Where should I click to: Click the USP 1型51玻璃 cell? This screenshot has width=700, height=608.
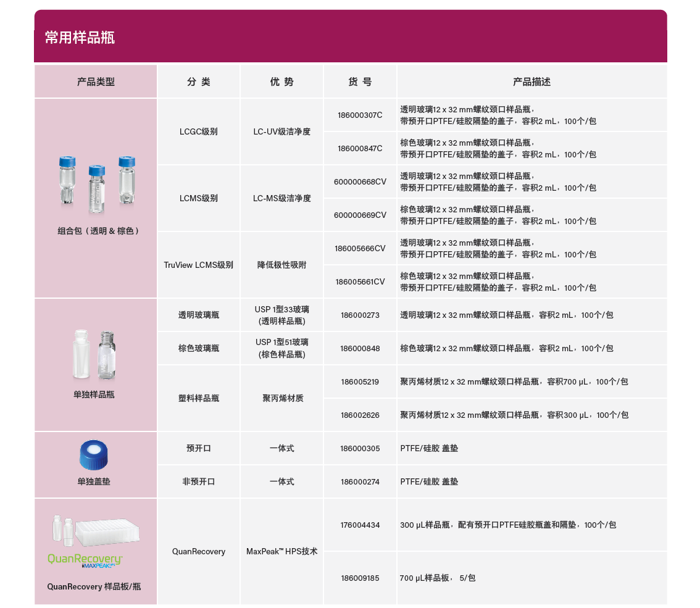click(x=281, y=348)
